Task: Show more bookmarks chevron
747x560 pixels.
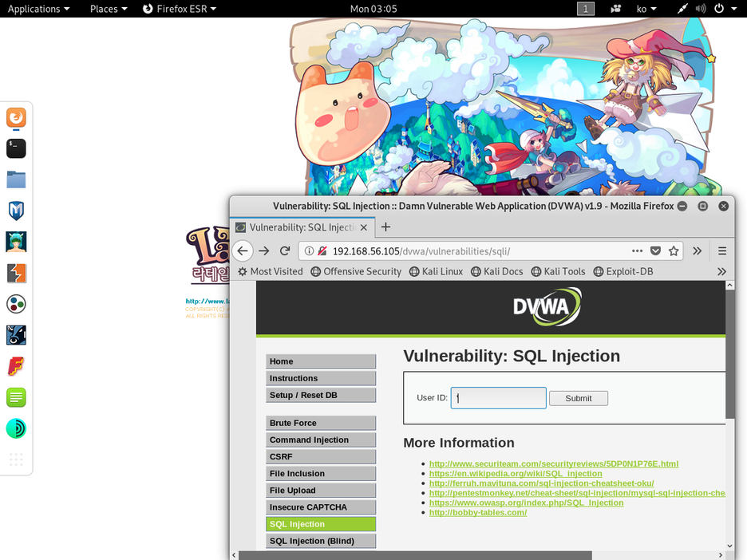Action: point(721,271)
